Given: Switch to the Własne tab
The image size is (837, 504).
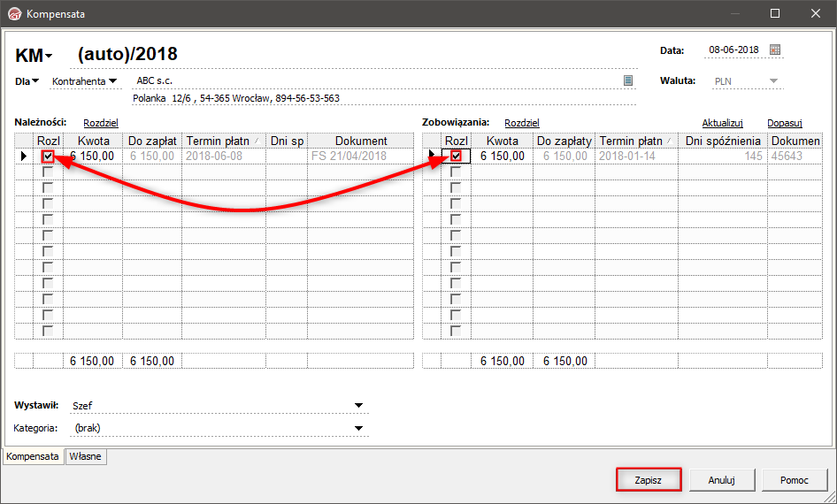Looking at the screenshot, I should 86,456.
